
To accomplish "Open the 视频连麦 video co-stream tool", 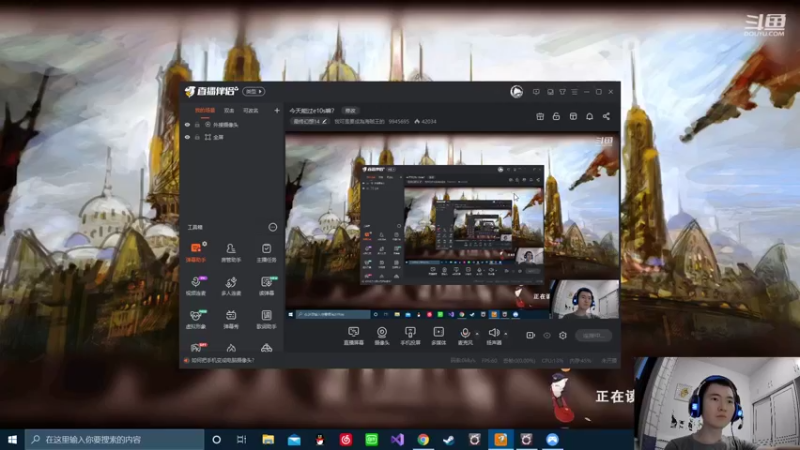I will pyautogui.click(x=196, y=286).
